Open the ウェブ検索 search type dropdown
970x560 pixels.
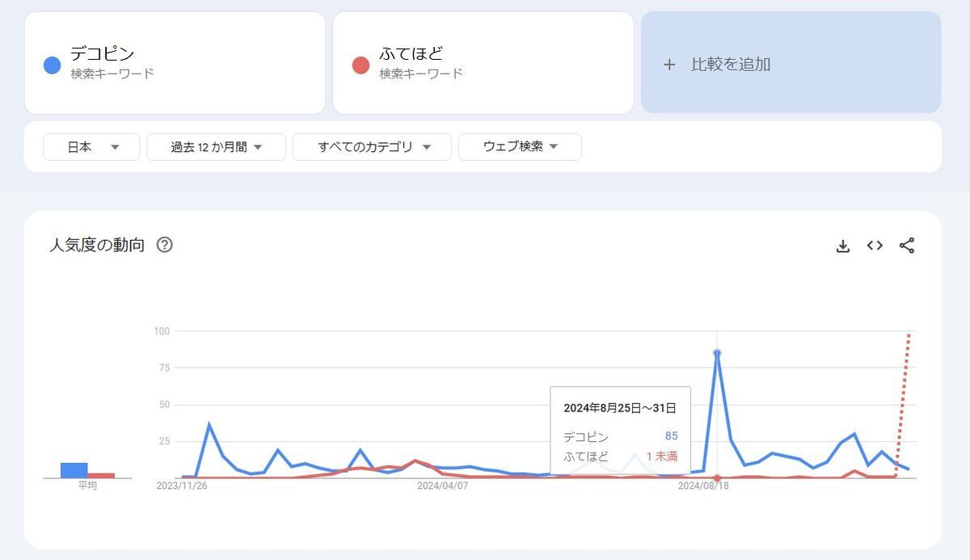click(x=520, y=147)
